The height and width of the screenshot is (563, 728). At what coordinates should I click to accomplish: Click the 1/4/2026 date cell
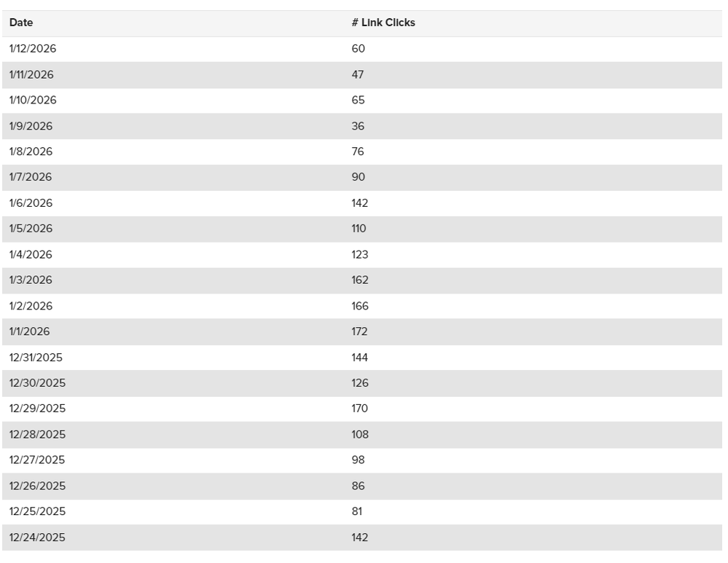31,254
